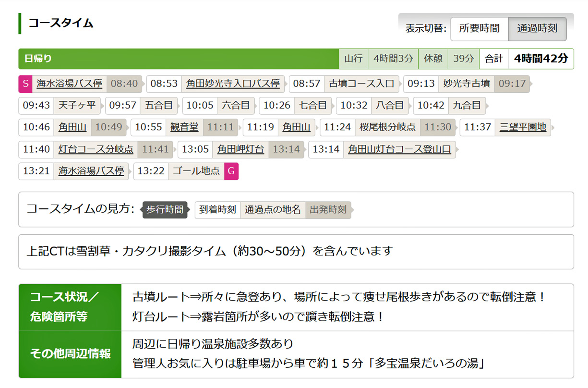Open 角田山灯台コース登山口 link

tap(399, 149)
